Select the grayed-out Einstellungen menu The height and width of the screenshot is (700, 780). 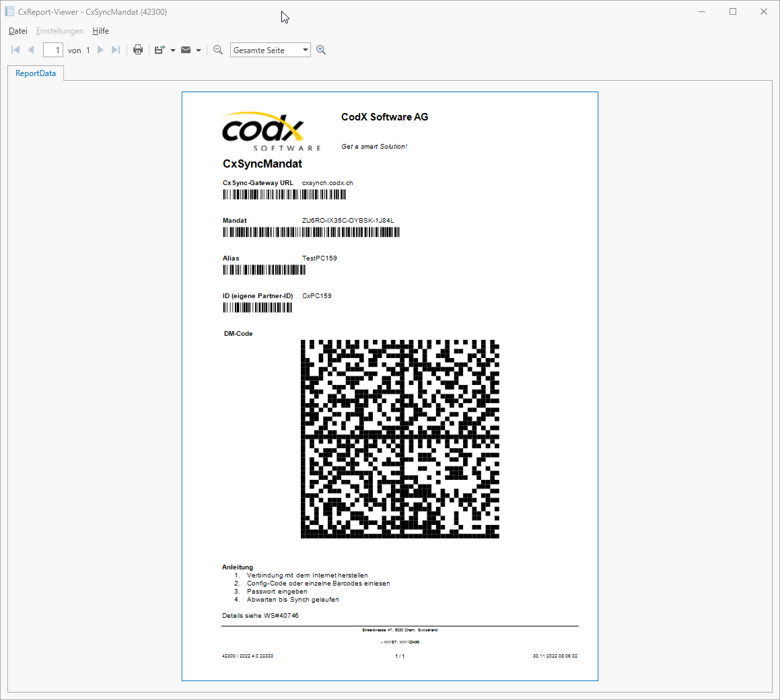pos(60,30)
